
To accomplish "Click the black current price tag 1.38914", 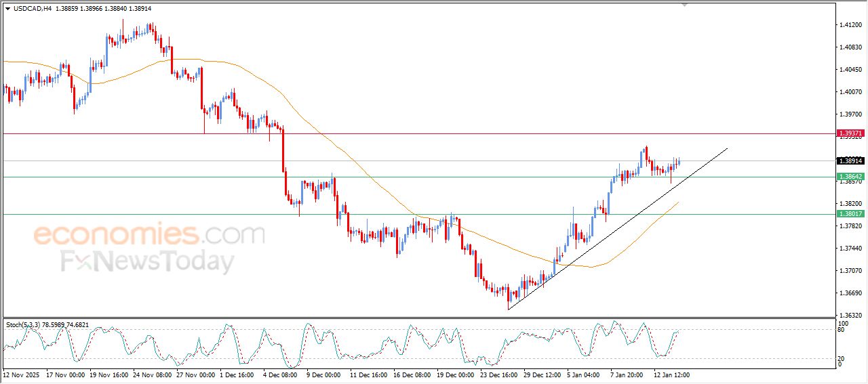I will [850, 161].
